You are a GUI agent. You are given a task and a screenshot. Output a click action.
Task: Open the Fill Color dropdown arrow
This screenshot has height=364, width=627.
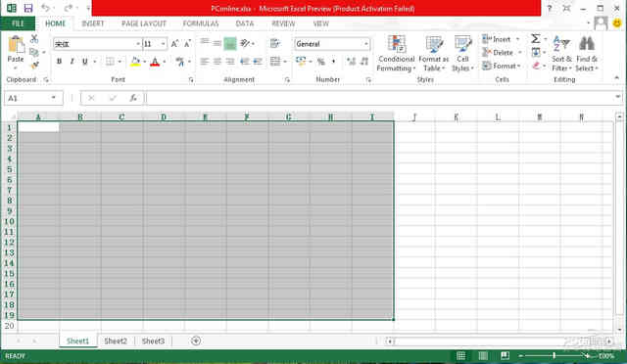pos(144,62)
